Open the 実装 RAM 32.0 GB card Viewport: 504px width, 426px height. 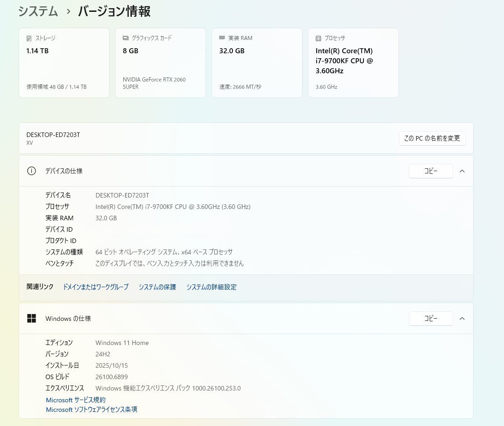(257, 63)
